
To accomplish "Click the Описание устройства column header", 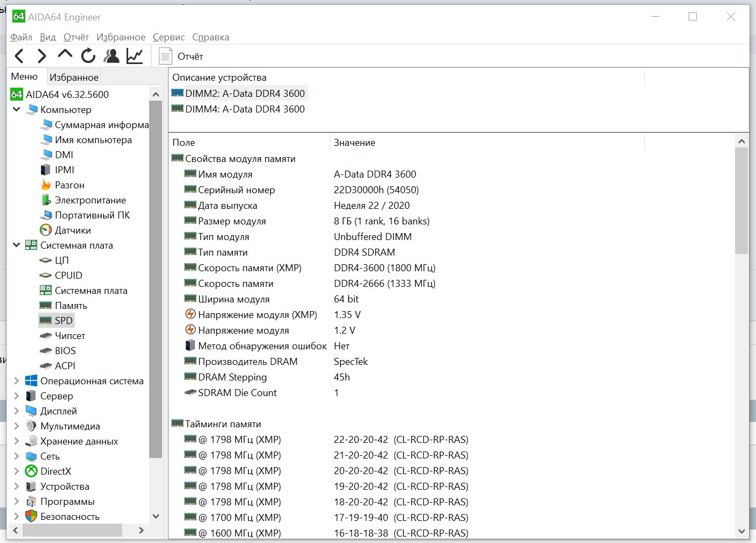I will [x=407, y=77].
